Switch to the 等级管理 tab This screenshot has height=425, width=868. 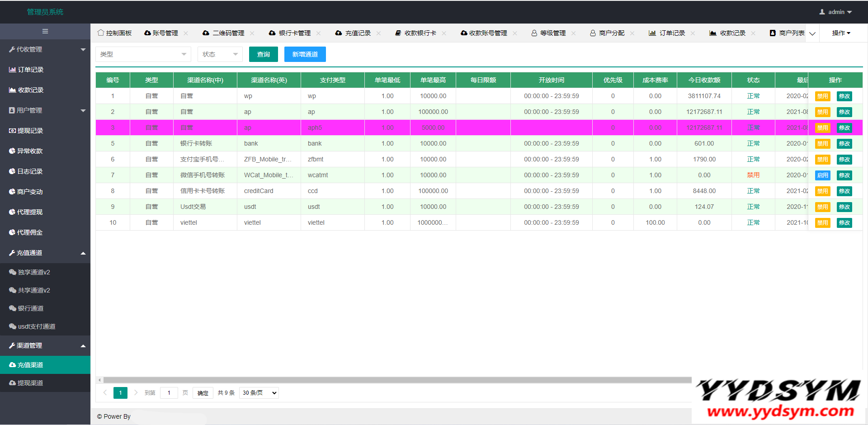[x=552, y=33]
